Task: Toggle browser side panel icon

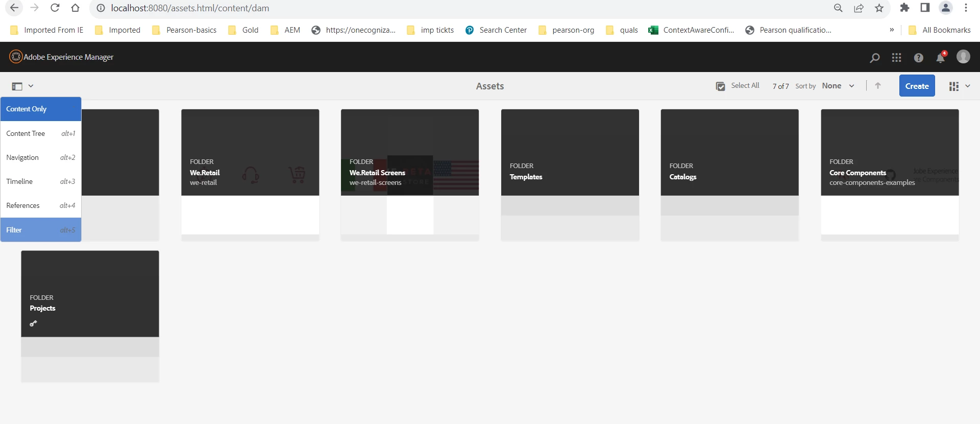Action: pyautogui.click(x=925, y=8)
